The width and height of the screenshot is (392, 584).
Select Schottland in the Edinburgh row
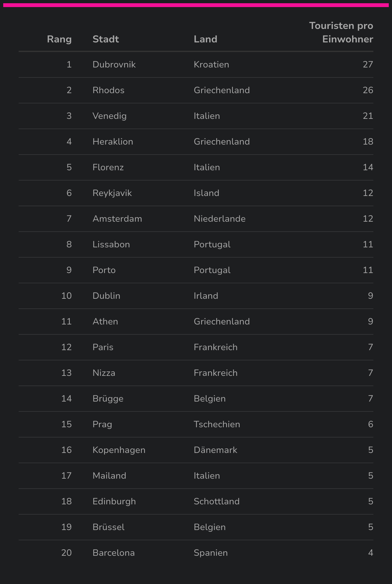pyautogui.click(x=217, y=501)
